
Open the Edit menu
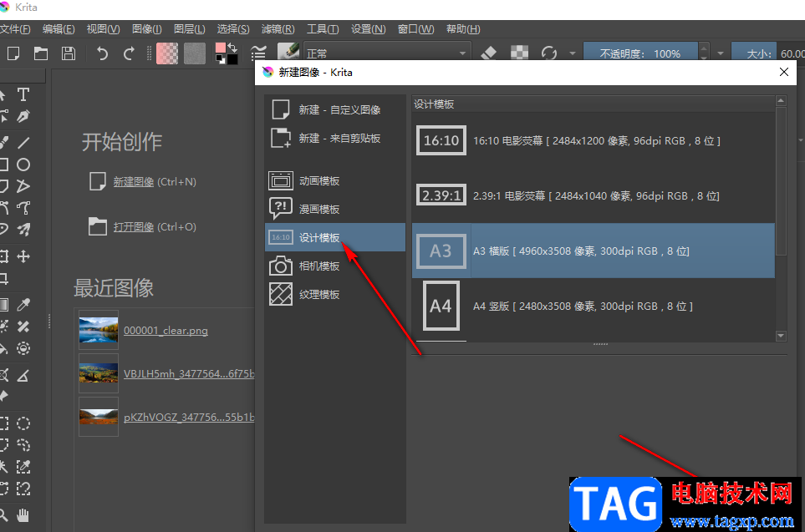(59, 29)
